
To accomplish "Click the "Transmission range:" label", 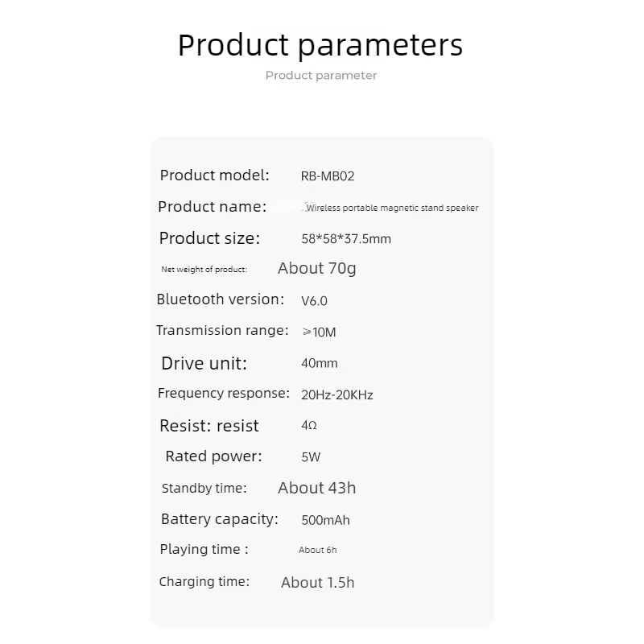I will point(222,330).
